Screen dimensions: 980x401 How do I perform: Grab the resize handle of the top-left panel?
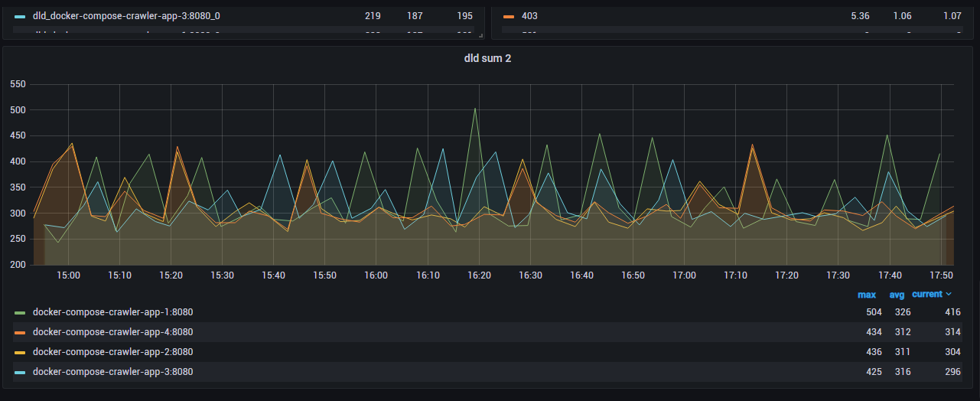[x=480, y=35]
